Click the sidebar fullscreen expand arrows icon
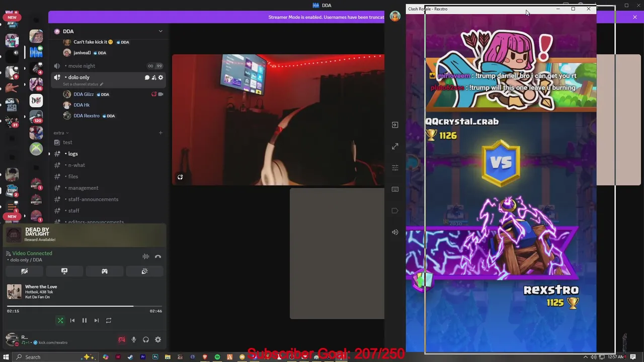The height and width of the screenshot is (362, 644). (x=395, y=146)
